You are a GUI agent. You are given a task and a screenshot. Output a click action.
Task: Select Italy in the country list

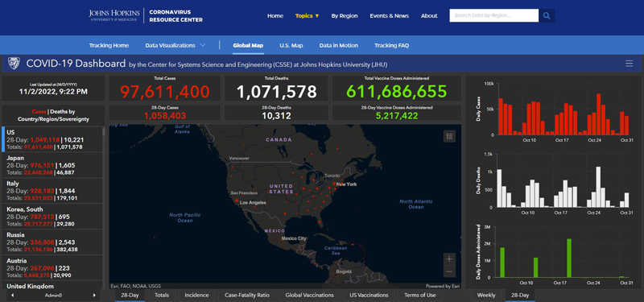52,191
